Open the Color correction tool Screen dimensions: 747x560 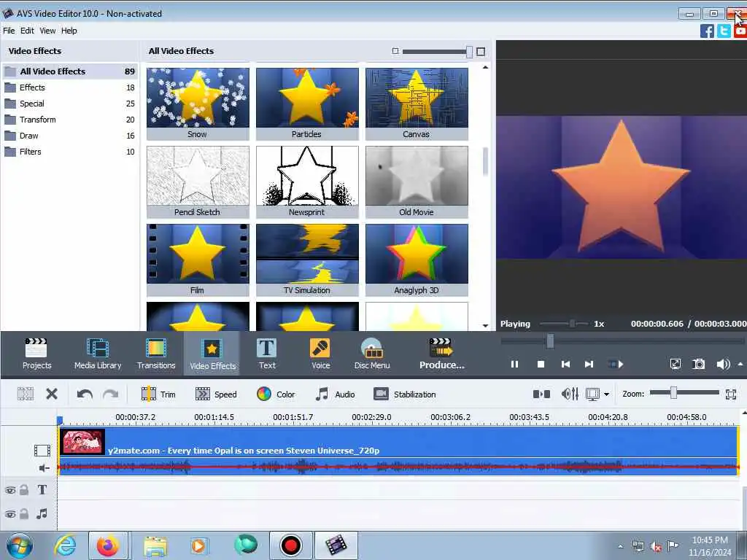coord(276,394)
